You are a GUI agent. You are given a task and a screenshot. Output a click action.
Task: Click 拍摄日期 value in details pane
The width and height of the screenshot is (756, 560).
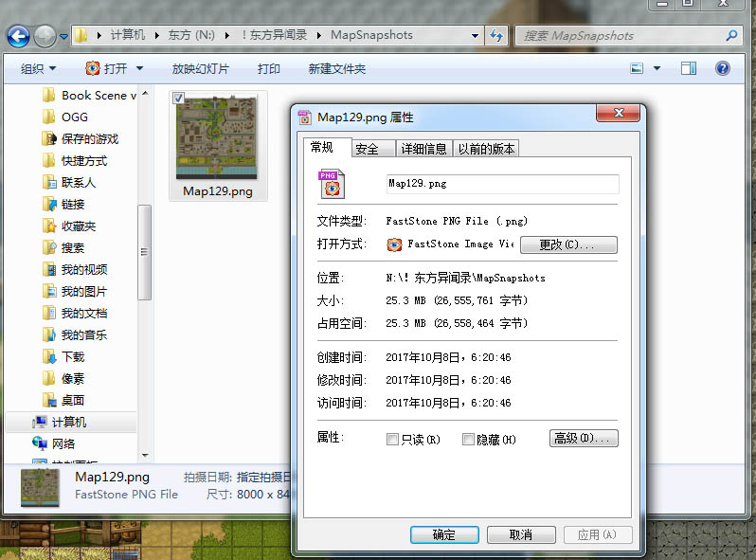click(x=264, y=477)
